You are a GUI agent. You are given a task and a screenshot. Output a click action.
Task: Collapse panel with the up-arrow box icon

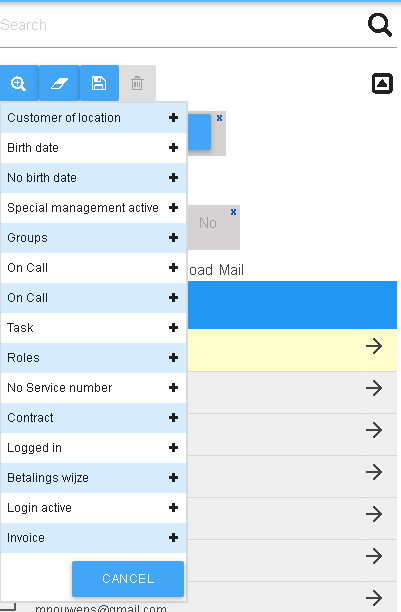click(382, 83)
